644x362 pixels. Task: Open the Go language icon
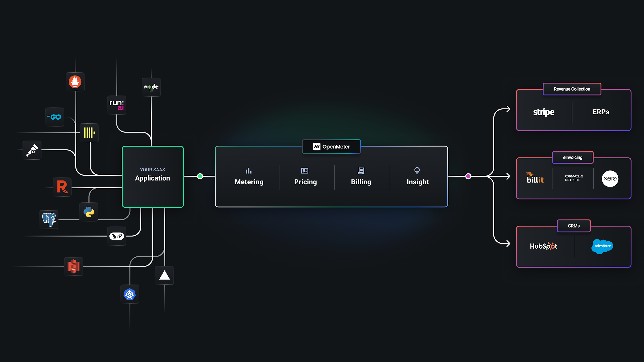(x=55, y=117)
